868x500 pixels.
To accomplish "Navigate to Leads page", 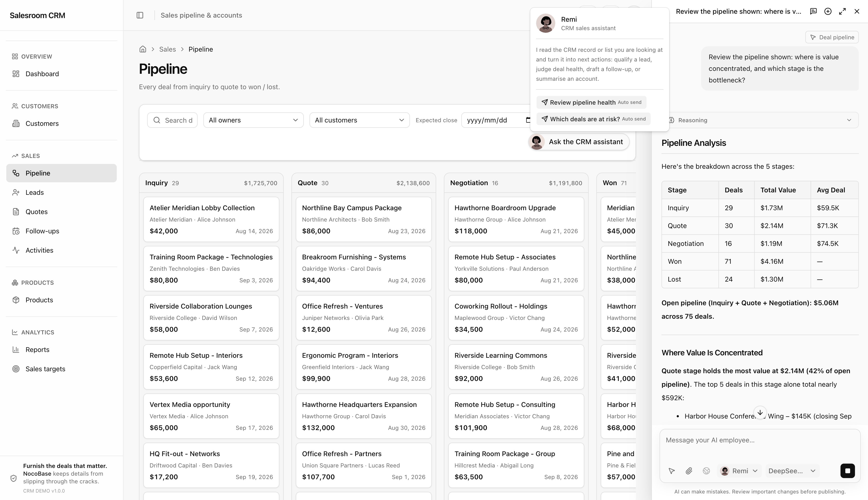I will [x=62, y=192].
